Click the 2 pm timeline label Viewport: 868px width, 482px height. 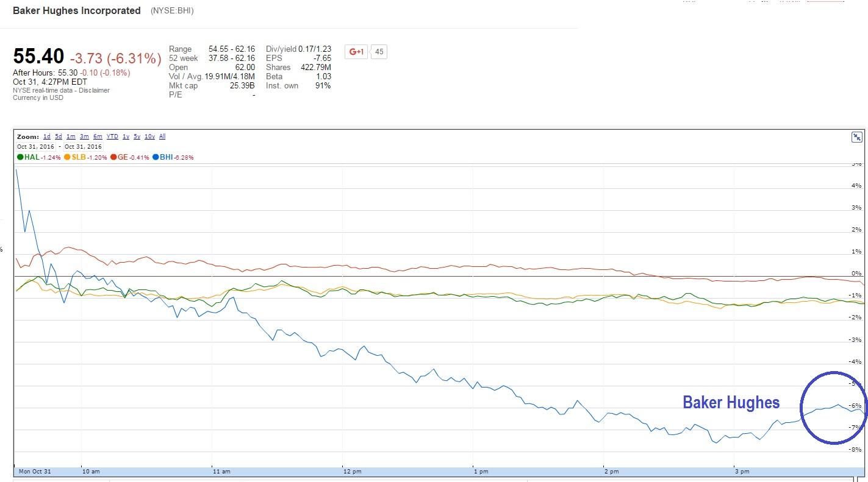611,472
